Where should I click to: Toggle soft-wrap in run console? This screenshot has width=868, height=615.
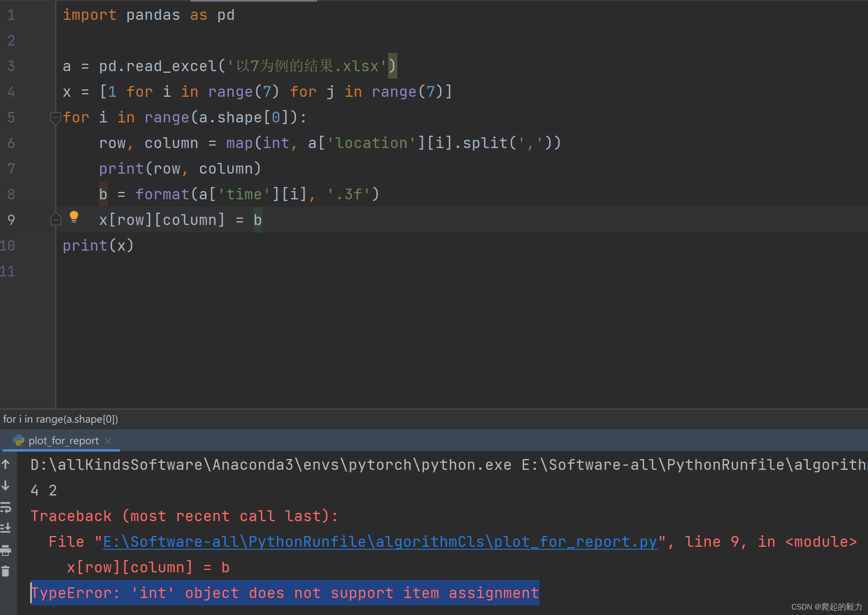point(6,507)
